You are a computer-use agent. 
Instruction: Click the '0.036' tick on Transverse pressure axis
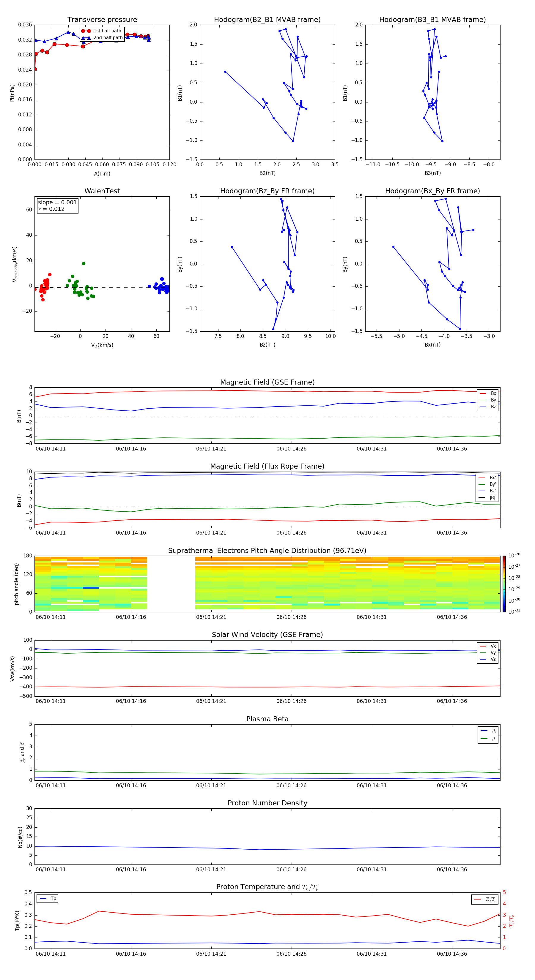[x=25, y=25]
